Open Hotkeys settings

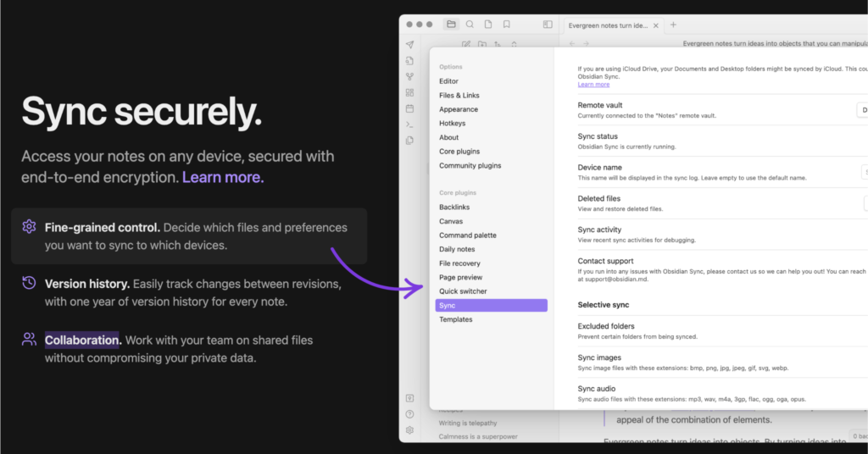point(453,124)
